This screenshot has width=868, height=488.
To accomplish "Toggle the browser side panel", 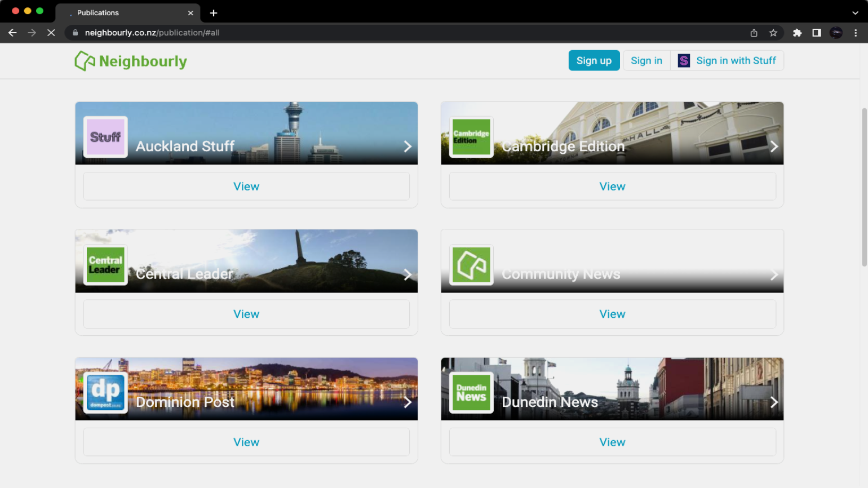I will click(x=816, y=33).
